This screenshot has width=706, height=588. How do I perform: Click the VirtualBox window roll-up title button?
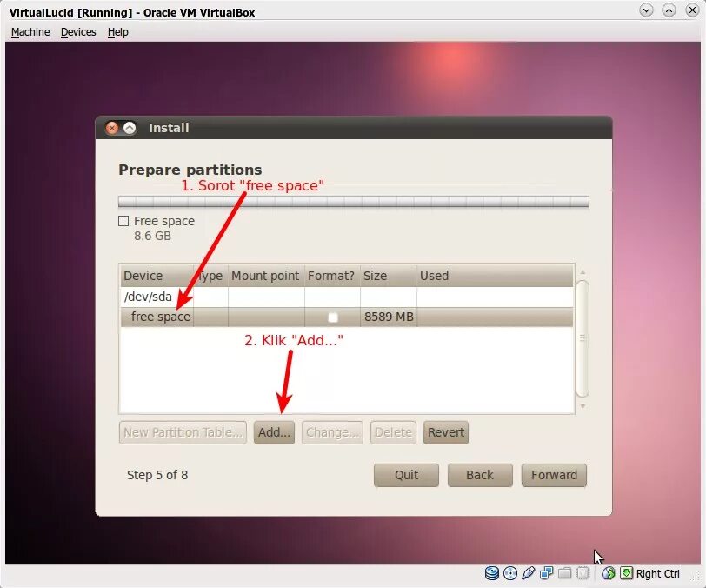click(x=669, y=10)
